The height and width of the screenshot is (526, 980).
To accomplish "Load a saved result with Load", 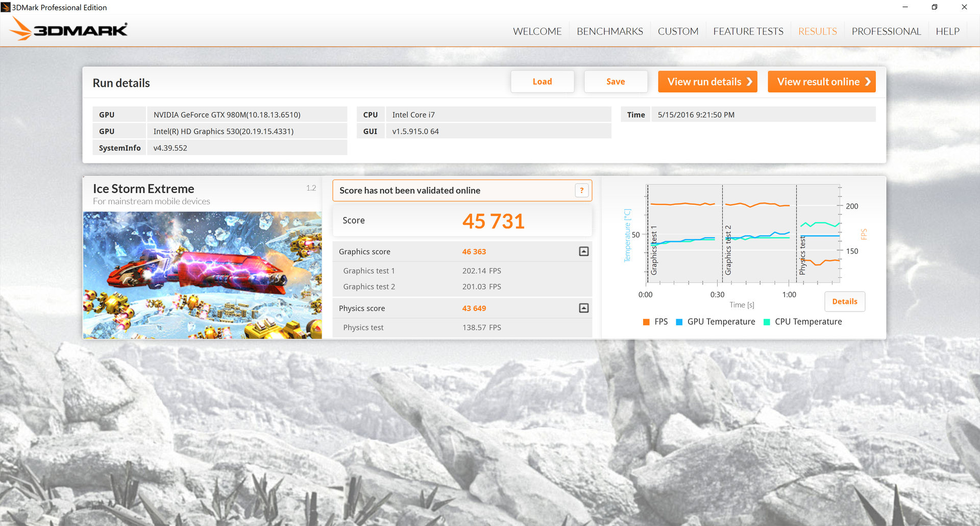I will coord(543,82).
